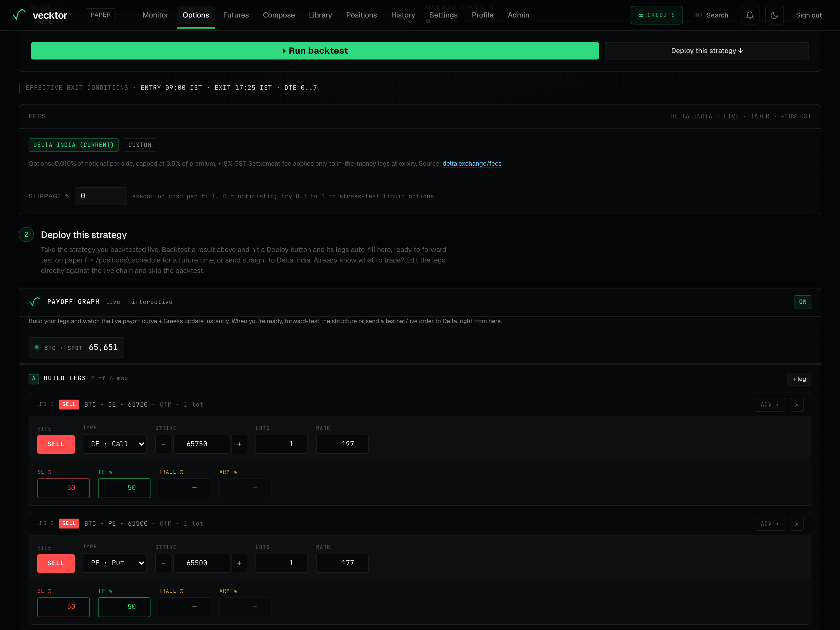The width and height of the screenshot is (840, 630).
Task: Open Leg 1 CE Call type dropdown
Action: click(x=115, y=444)
